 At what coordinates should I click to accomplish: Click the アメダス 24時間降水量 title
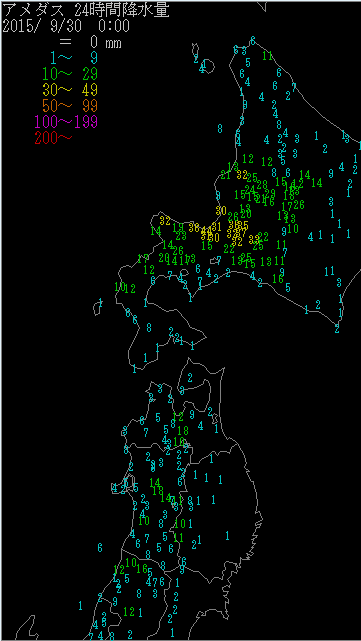86,11
